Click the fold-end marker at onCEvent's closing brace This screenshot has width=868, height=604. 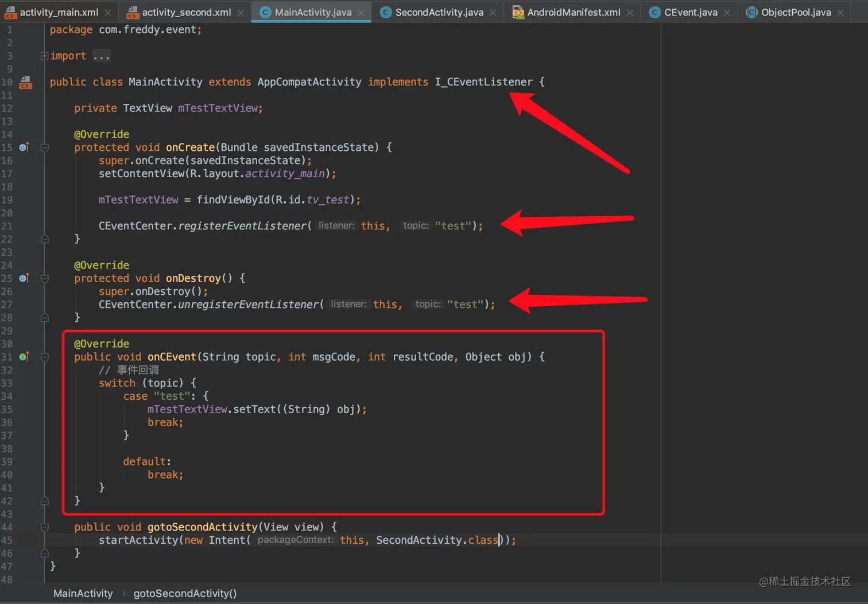(45, 501)
